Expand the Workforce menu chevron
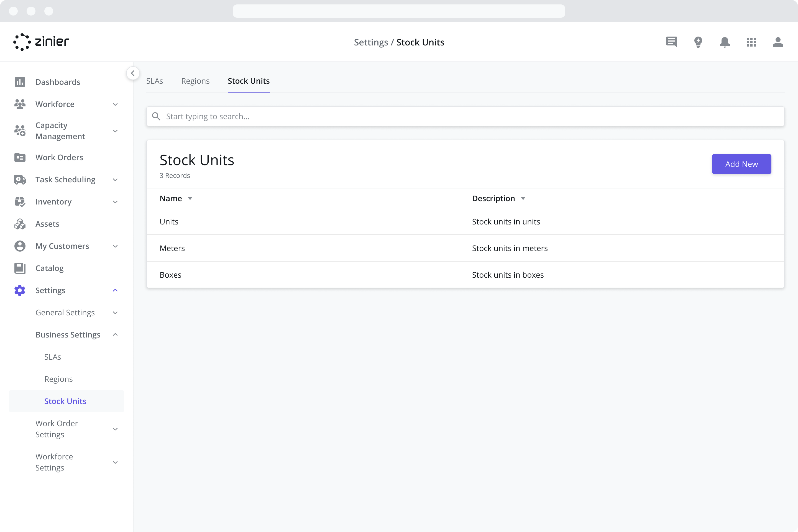 pos(115,104)
